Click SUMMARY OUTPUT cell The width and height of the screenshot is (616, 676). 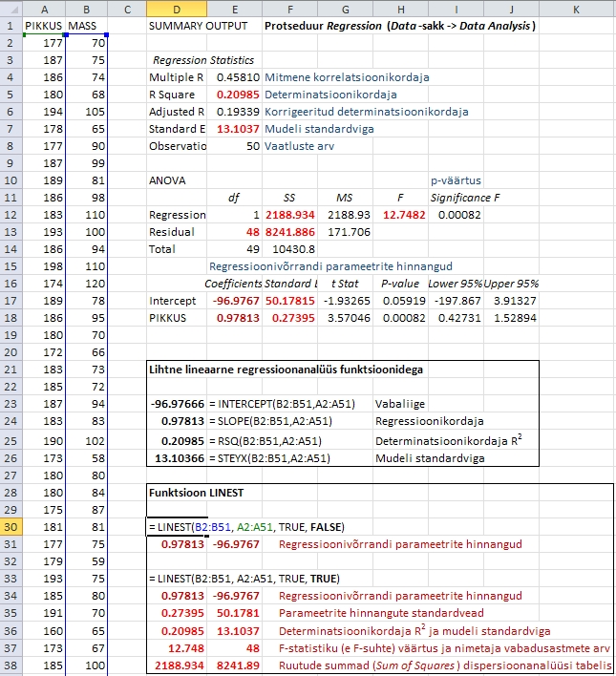tap(198, 26)
